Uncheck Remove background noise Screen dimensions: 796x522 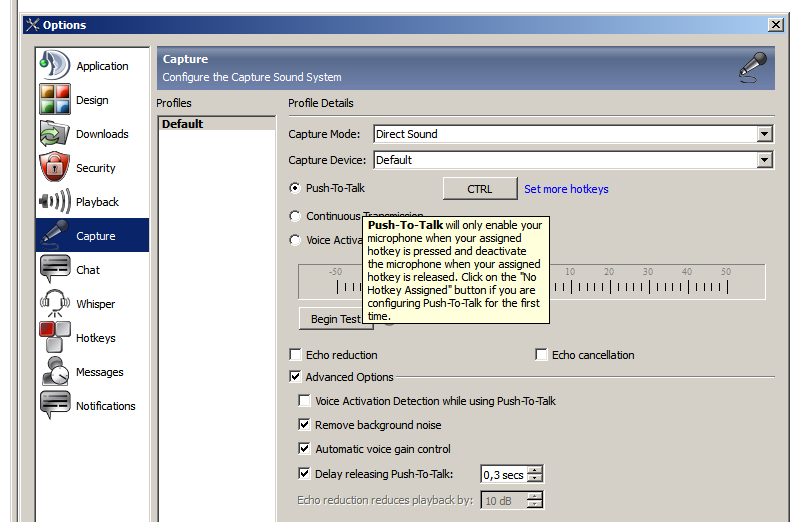(304, 424)
